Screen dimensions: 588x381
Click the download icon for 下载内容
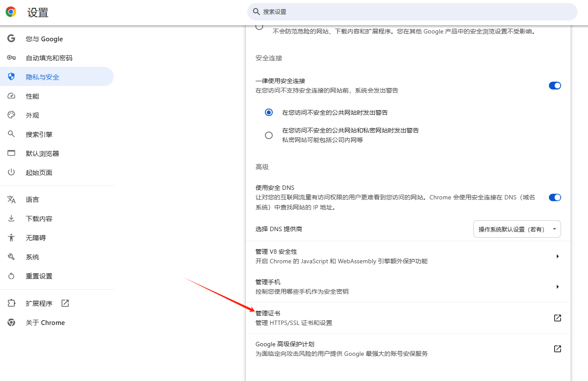pyautogui.click(x=11, y=219)
